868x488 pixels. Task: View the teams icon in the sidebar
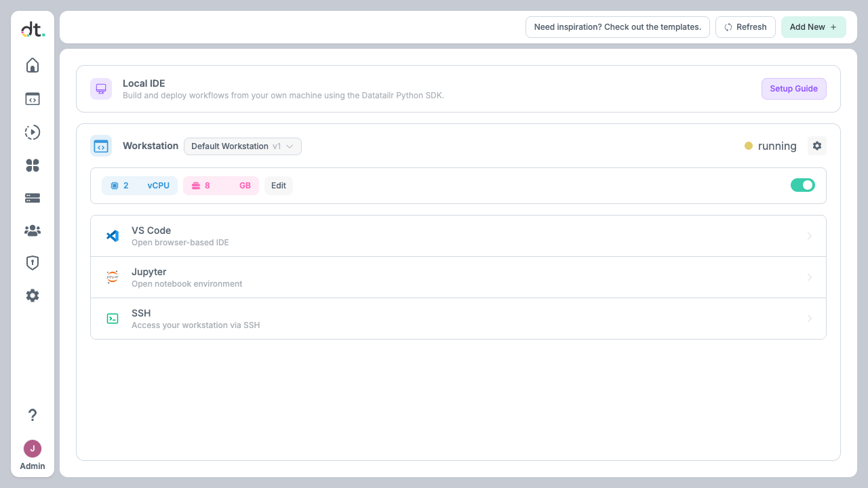32,230
